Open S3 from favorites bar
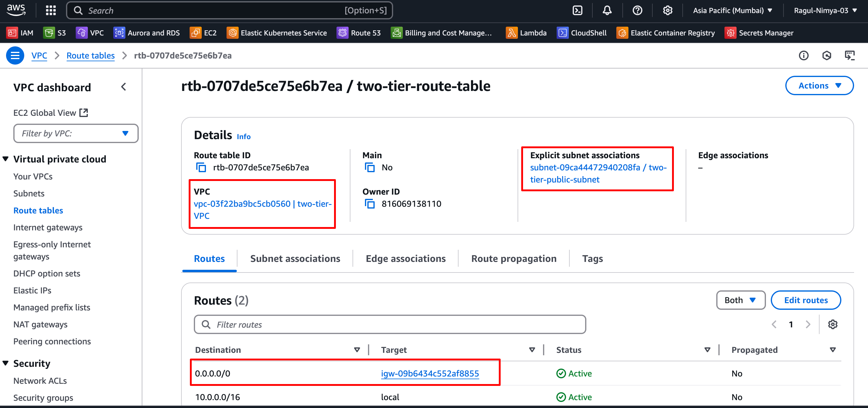This screenshot has height=408, width=868. pos(55,33)
